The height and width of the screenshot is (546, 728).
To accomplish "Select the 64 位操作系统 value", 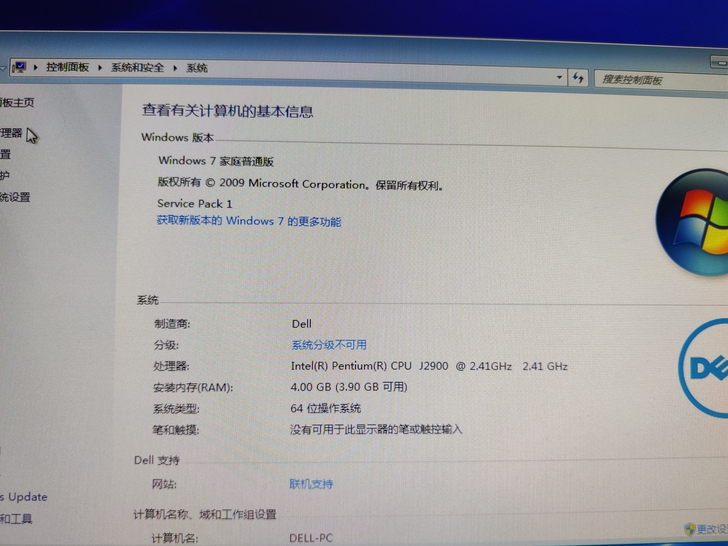I will (325, 409).
